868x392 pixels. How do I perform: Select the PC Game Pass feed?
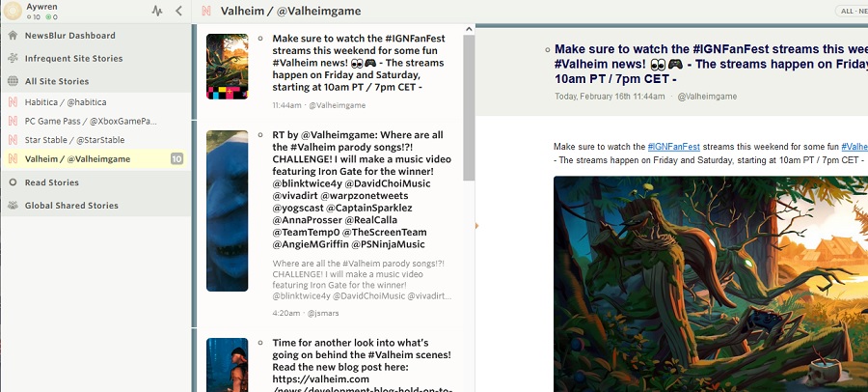pyautogui.click(x=95, y=121)
